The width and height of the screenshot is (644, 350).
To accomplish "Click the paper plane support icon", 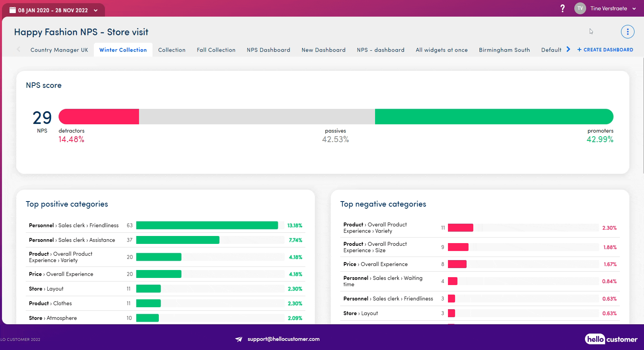I will (x=239, y=339).
